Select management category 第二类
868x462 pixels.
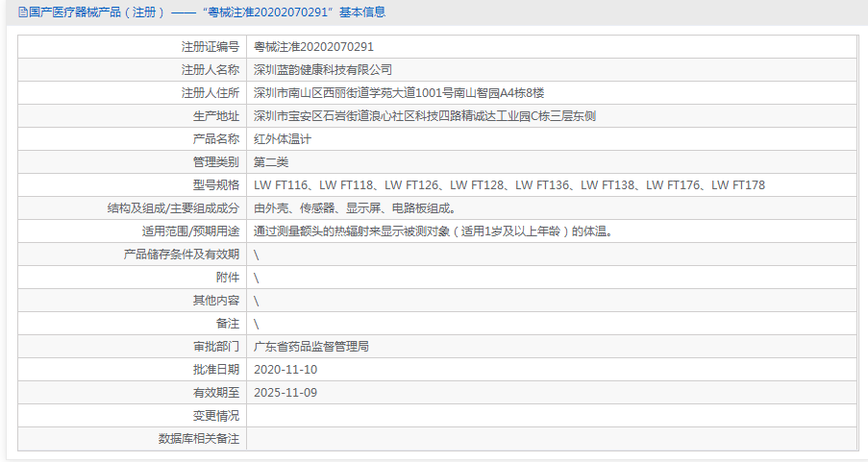[x=271, y=162]
